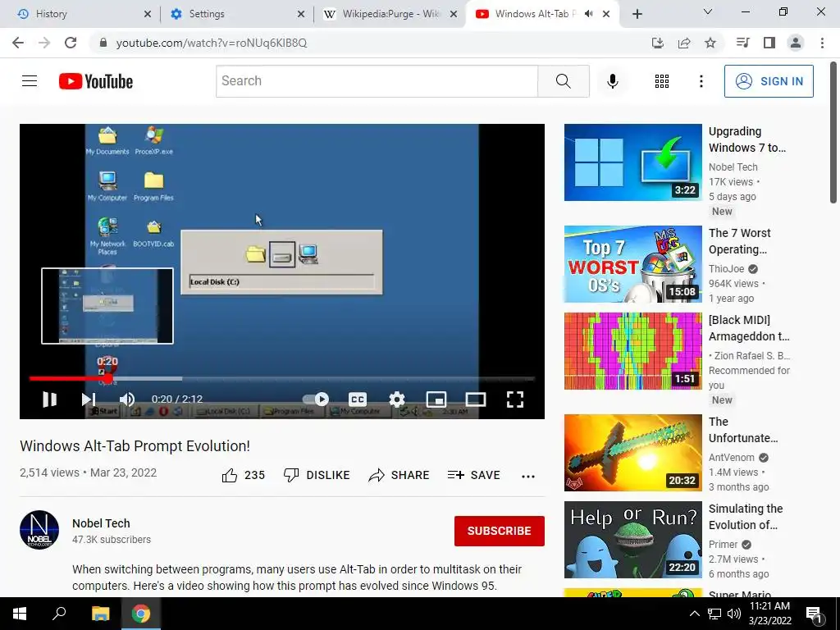View site information via the lock icon
The height and width of the screenshot is (630, 840).
[103, 43]
